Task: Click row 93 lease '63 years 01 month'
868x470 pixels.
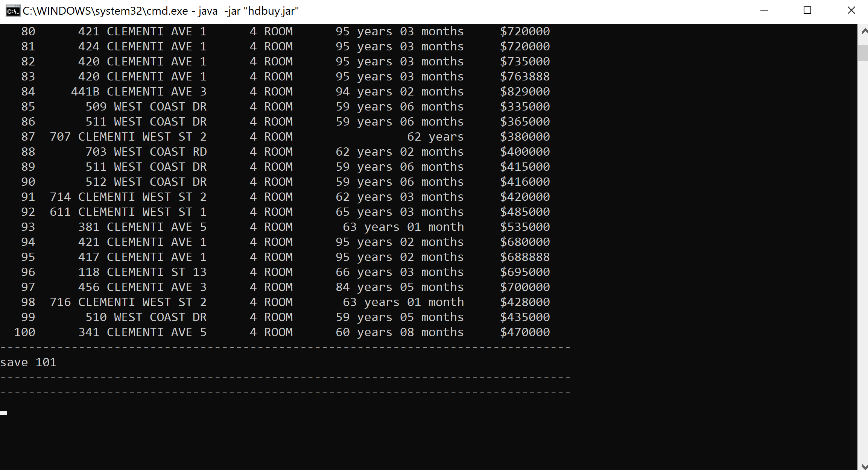Action: tap(403, 227)
